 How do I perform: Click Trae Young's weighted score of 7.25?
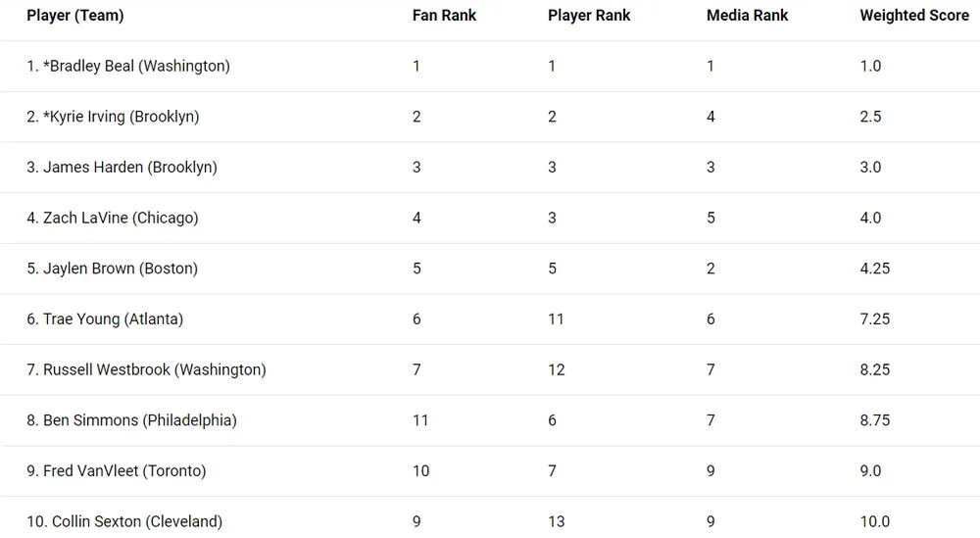pos(874,319)
